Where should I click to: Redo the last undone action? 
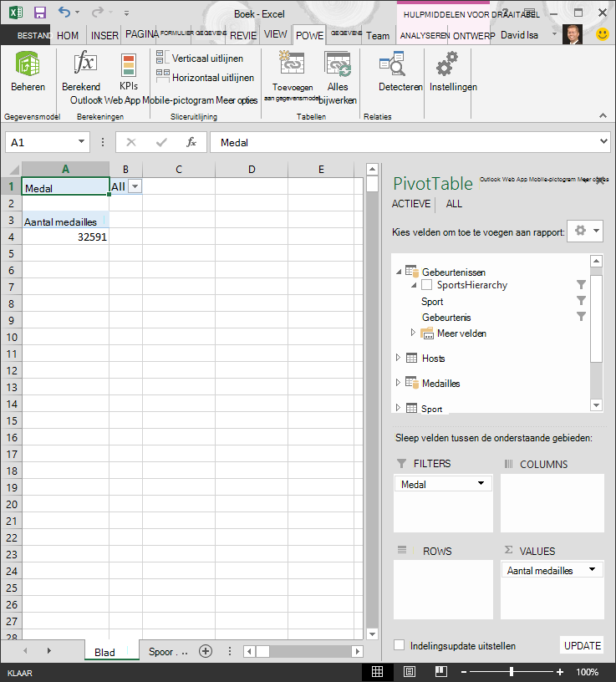click(x=97, y=13)
